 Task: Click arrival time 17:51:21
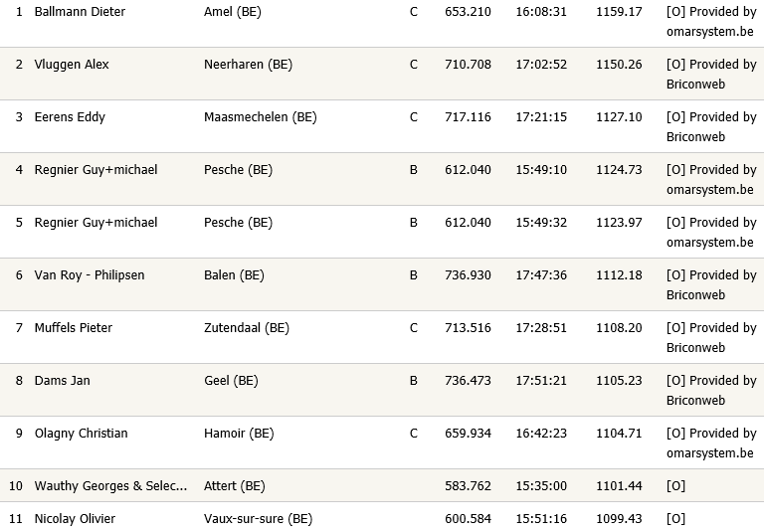[x=541, y=380]
